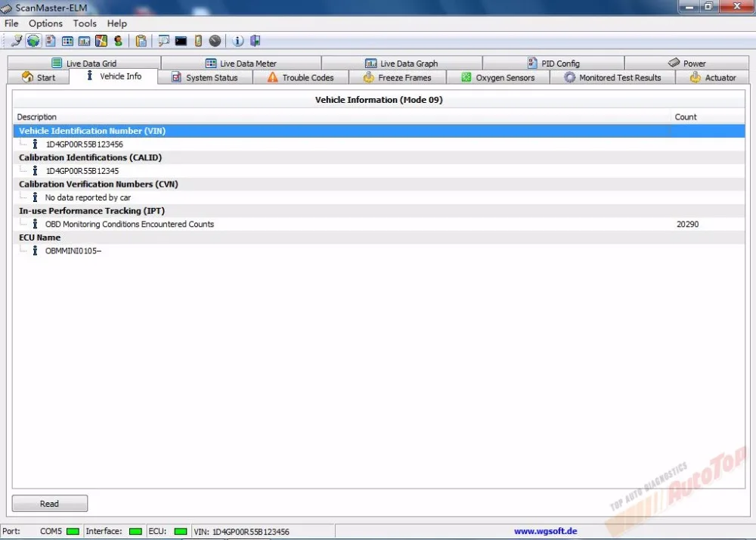Click the exit door toolbar icon
Screen dimensions: 756x540
(255, 41)
